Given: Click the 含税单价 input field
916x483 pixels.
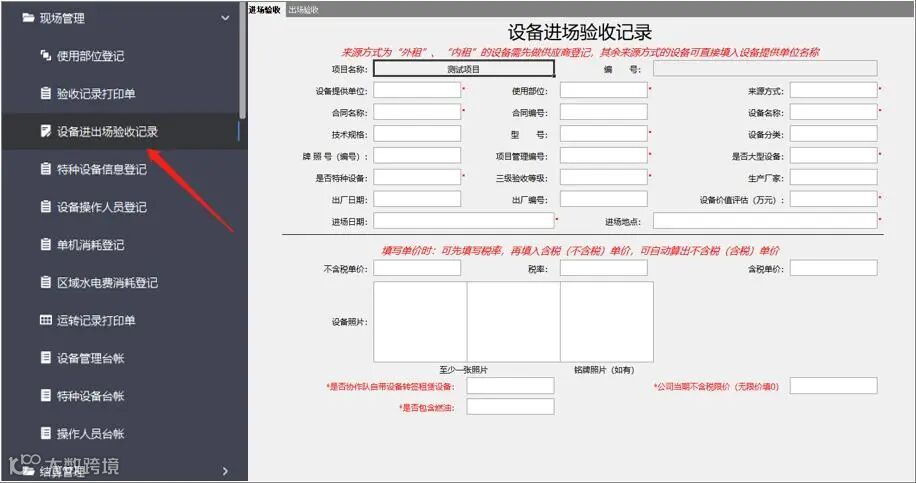Looking at the screenshot, I should click(834, 268).
